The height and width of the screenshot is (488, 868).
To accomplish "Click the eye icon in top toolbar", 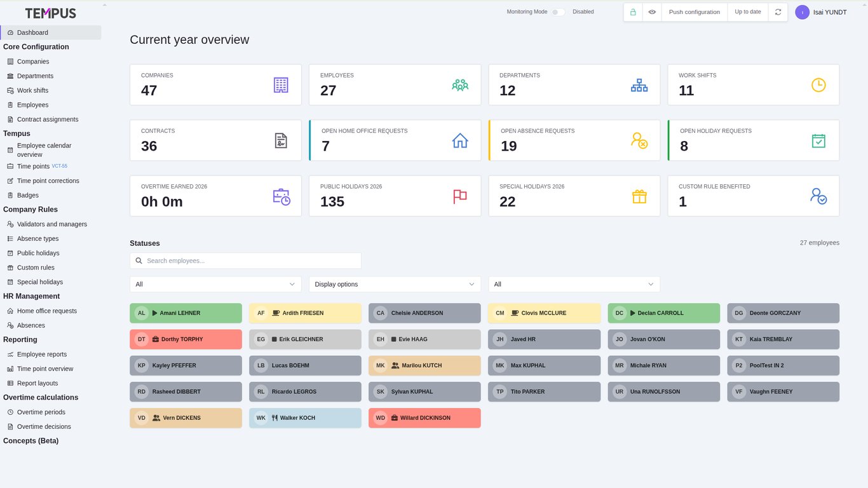I will point(652,12).
